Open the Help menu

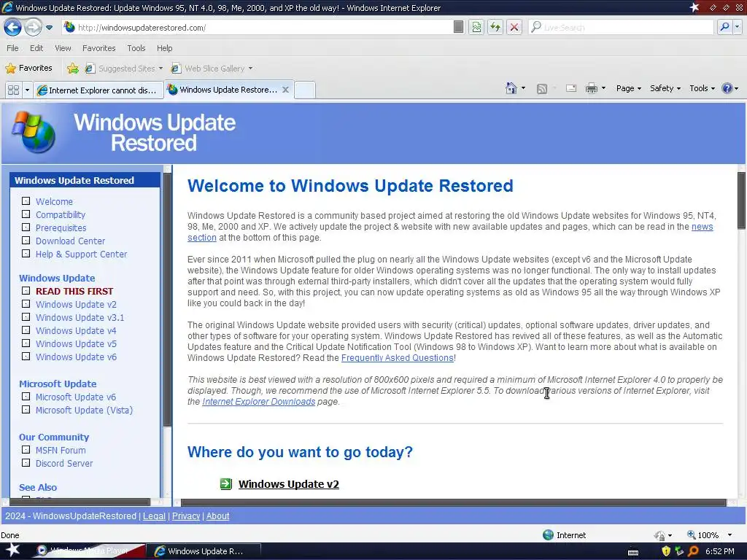coord(164,48)
